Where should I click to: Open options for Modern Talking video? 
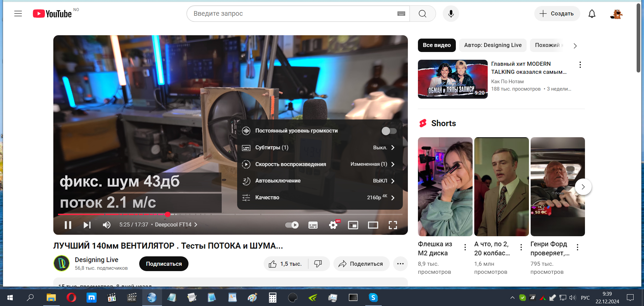pyautogui.click(x=580, y=65)
